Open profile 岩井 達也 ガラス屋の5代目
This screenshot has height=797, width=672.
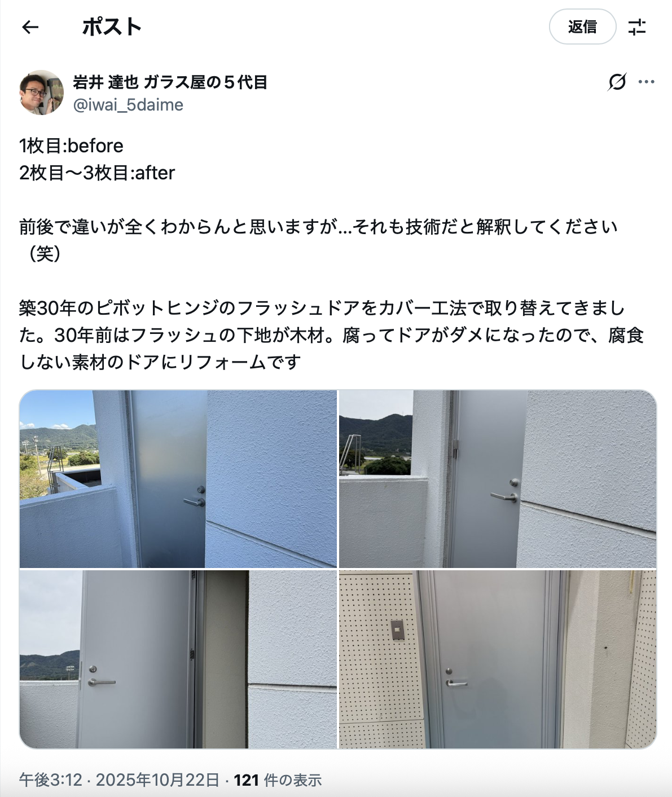170,82
